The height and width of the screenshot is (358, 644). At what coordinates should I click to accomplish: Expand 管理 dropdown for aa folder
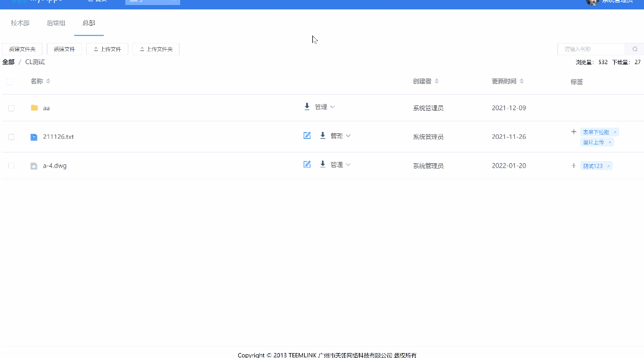(x=324, y=107)
